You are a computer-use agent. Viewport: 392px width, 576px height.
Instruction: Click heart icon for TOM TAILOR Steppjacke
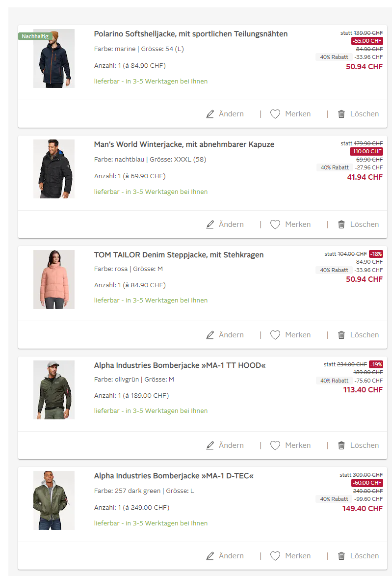tap(275, 335)
